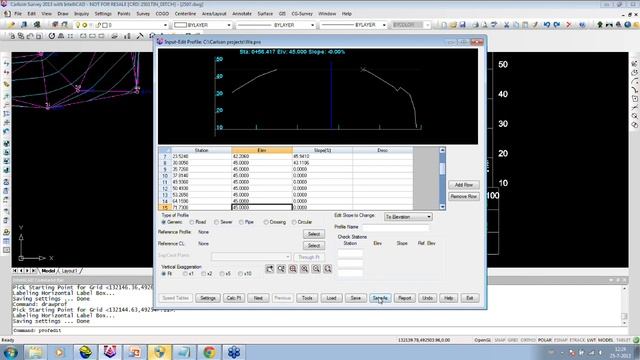
Task: Click the Elev column header
Action: coord(262,150)
